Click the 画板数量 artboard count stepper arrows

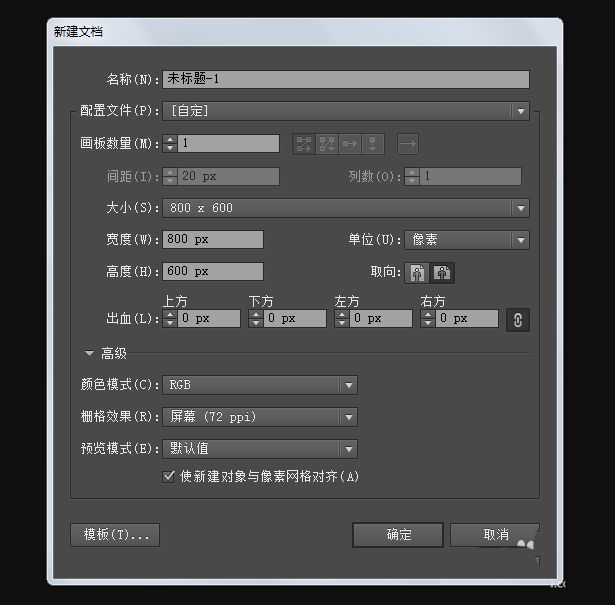tap(170, 144)
